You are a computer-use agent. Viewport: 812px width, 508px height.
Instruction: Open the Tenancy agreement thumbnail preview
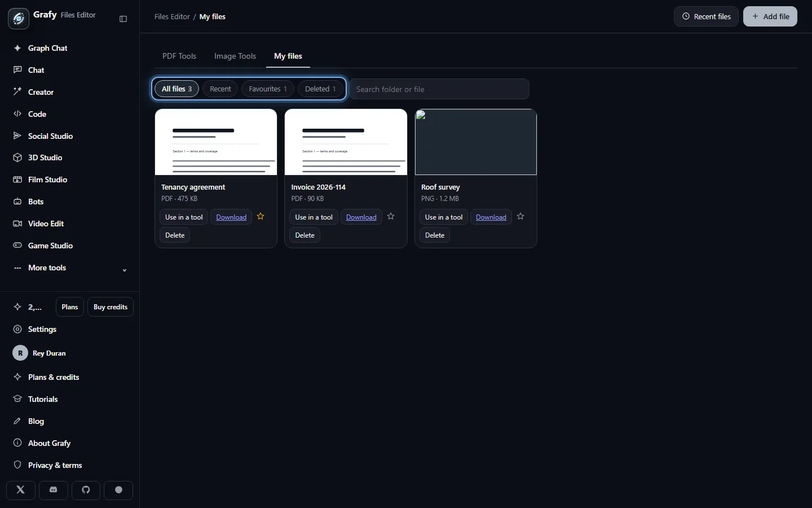pyautogui.click(x=216, y=142)
